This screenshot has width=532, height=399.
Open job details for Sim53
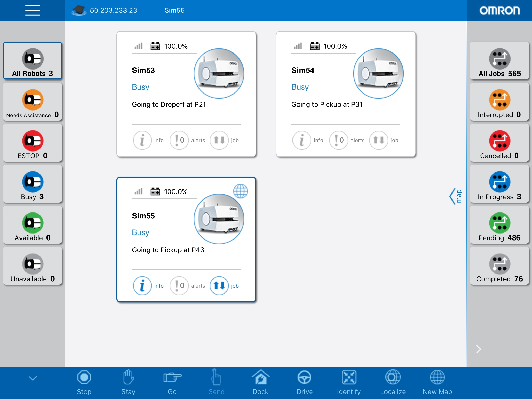pyautogui.click(x=225, y=140)
